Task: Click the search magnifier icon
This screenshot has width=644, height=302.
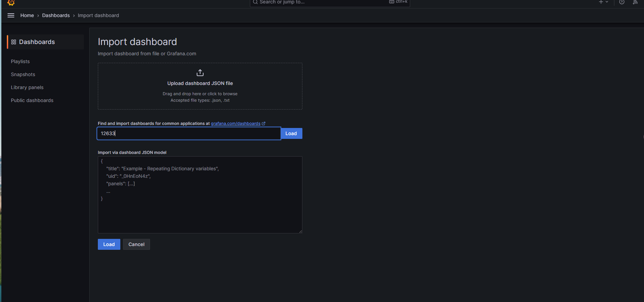Action: pyautogui.click(x=255, y=2)
